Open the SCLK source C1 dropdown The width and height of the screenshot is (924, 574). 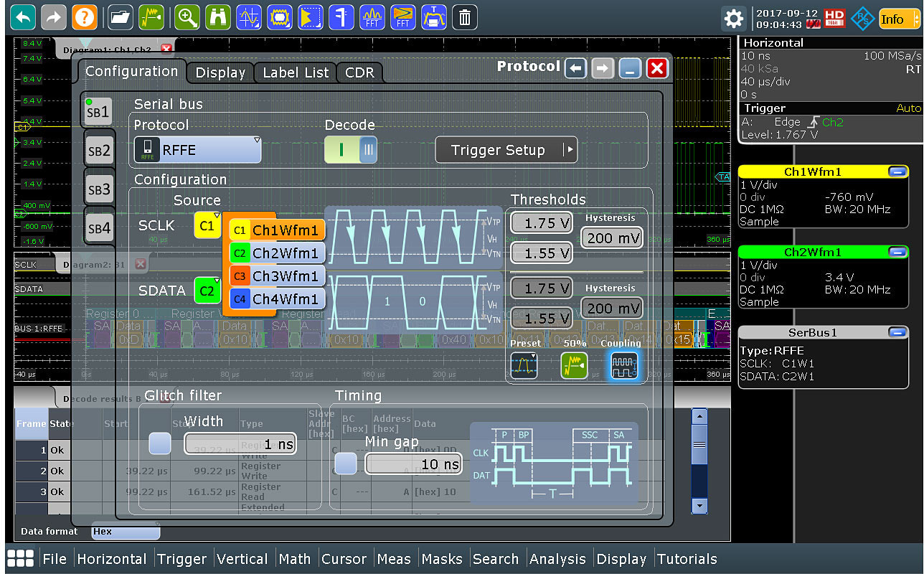click(207, 225)
